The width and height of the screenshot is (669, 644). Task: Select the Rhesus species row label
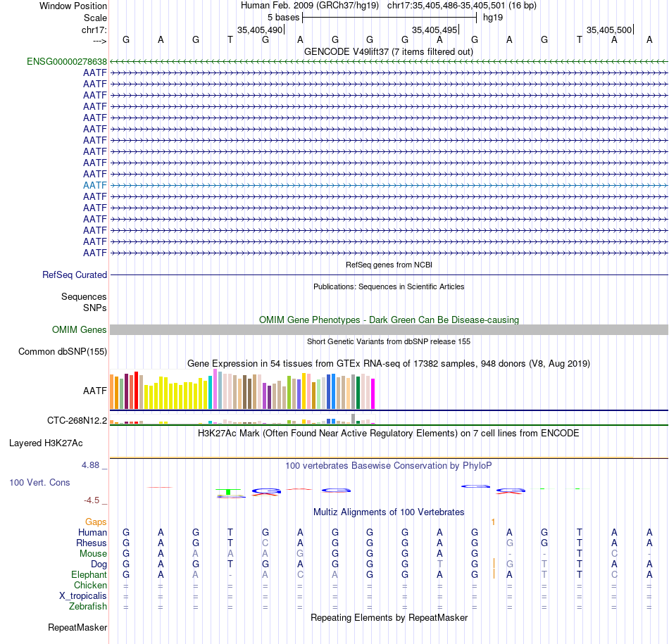pos(92,543)
